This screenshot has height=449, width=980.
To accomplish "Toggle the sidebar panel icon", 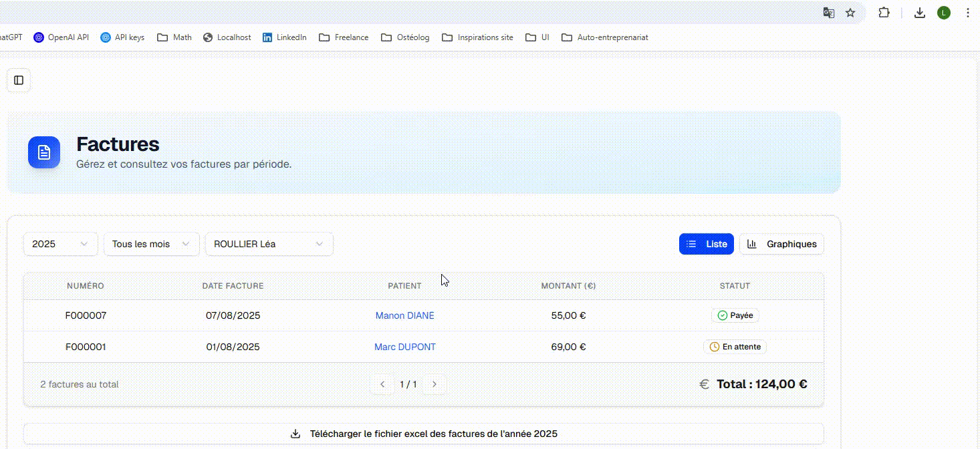I will [19, 80].
